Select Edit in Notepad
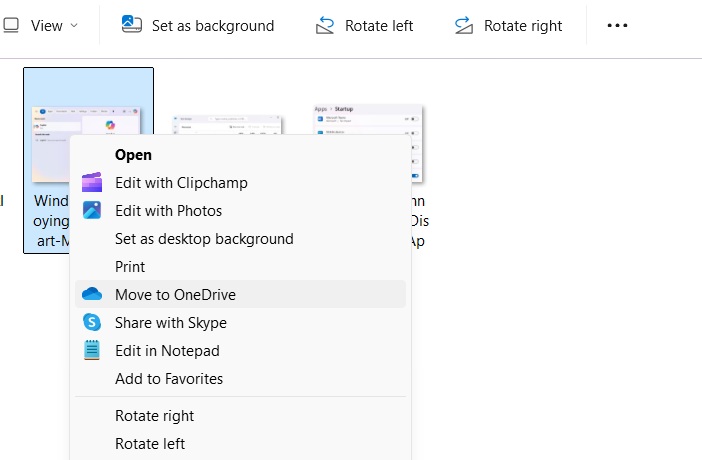Image resolution: width=702 pixels, height=460 pixels. 240,350
